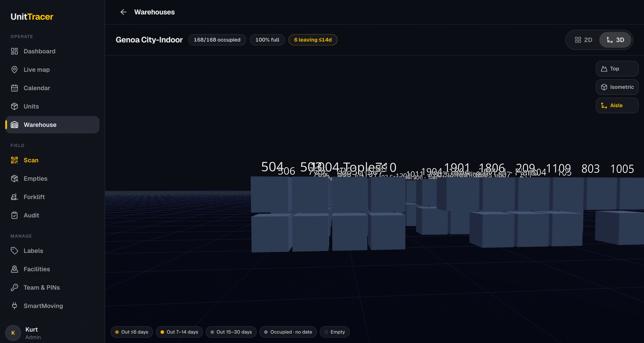The width and height of the screenshot is (644, 343).
Task: Click the 6 leaving ≤14d badge
Action: (313, 40)
